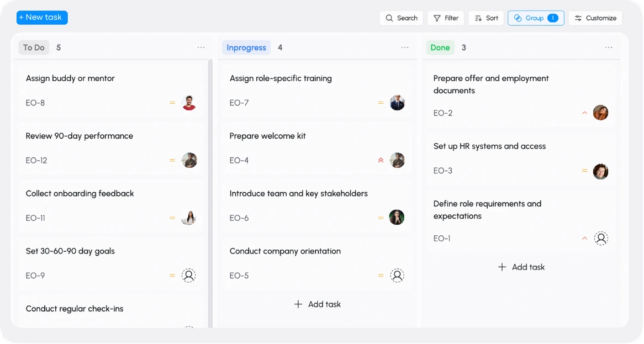Click the assignee avatar on task EO-3
This screenshot has height=344, width=644.
600,171
